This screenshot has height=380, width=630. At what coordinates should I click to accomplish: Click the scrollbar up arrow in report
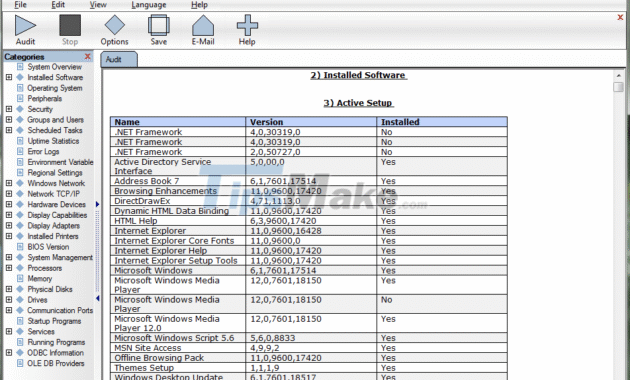click(618, 75)
